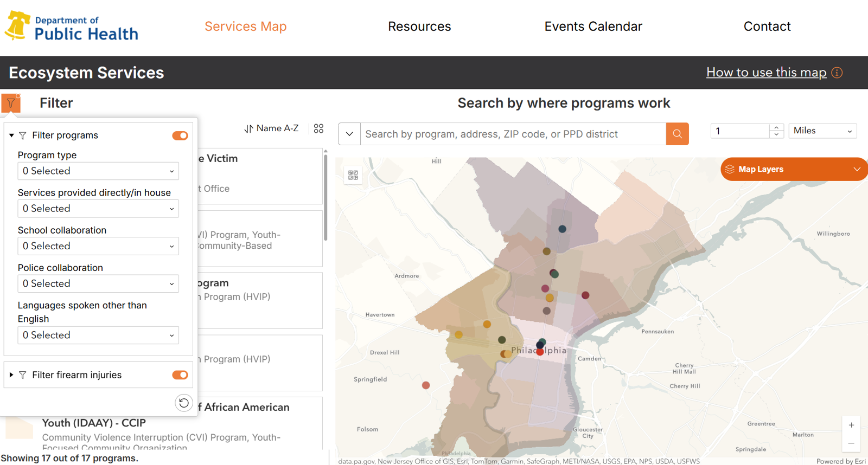The width and height of the screenshot is (868, 465).
Task: Click the info icon beside map help
Action: click(837, 73)
